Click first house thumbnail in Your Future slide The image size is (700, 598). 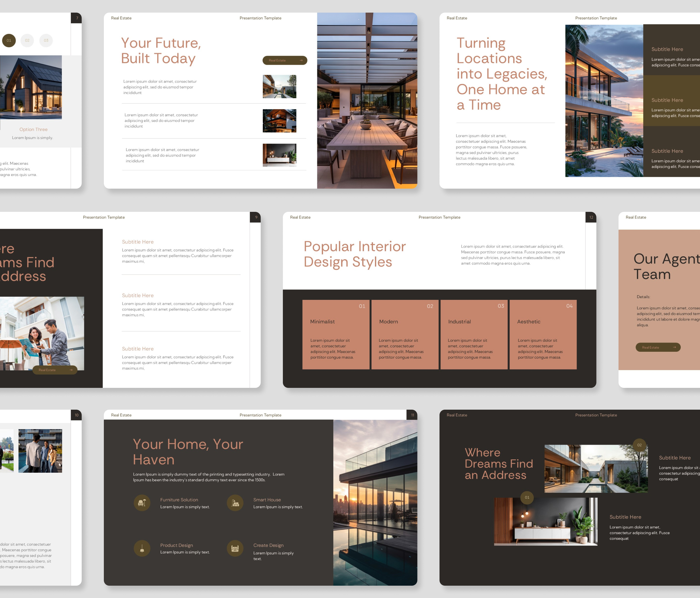tap(279, 87)
